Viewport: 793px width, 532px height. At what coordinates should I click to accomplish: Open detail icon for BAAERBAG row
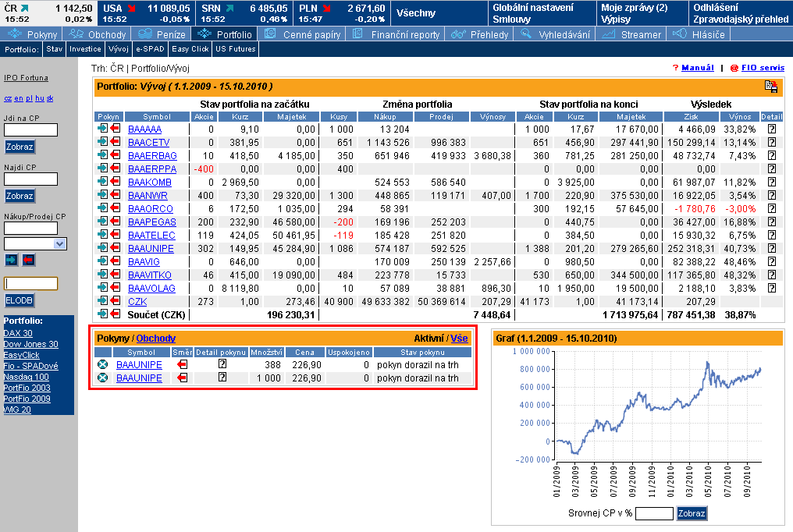point(772,155)
